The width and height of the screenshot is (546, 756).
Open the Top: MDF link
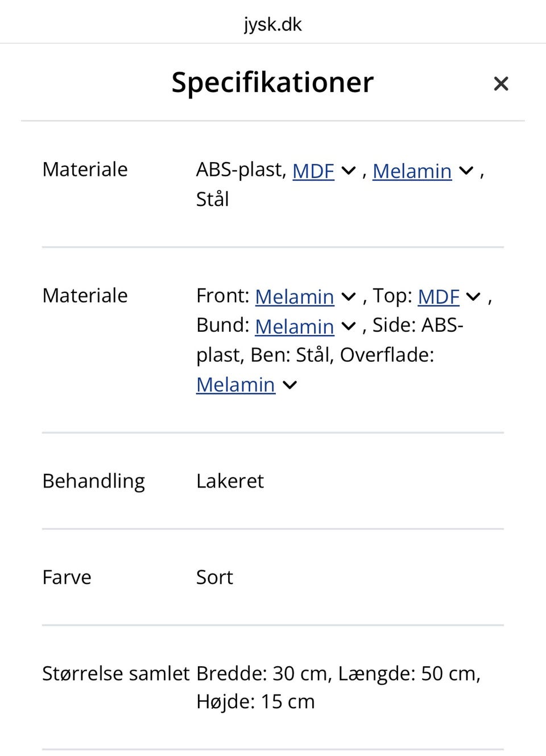pos(438,296)
